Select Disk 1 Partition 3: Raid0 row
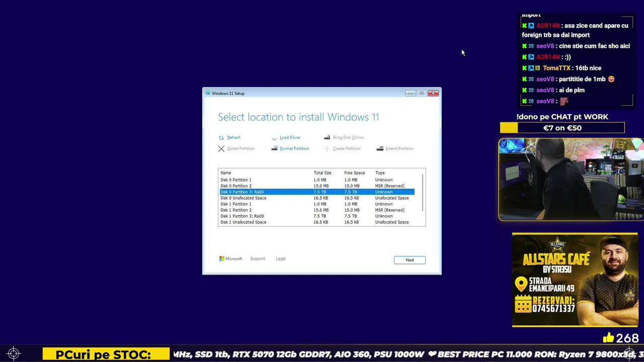Screen dimensions: 644x362 coord(317,216)
